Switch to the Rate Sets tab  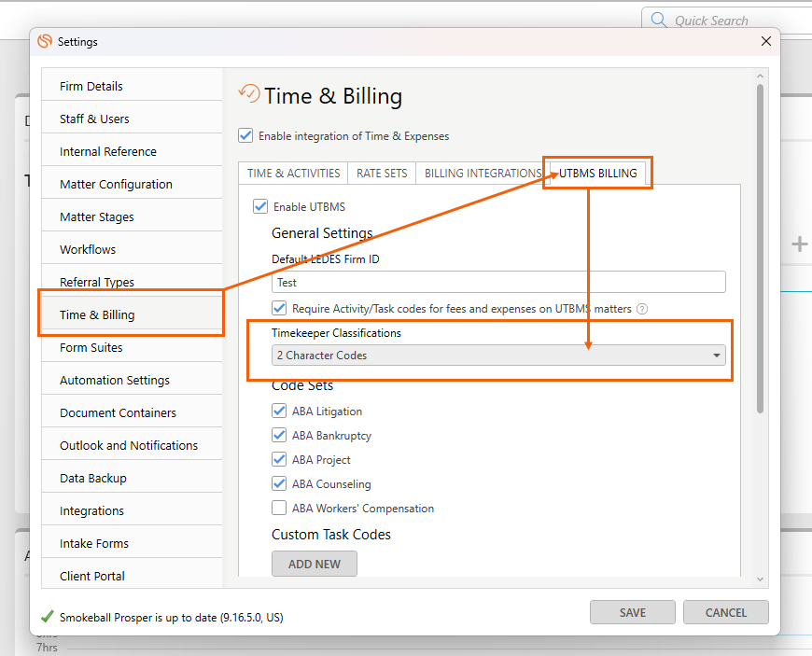coord(382,174)
